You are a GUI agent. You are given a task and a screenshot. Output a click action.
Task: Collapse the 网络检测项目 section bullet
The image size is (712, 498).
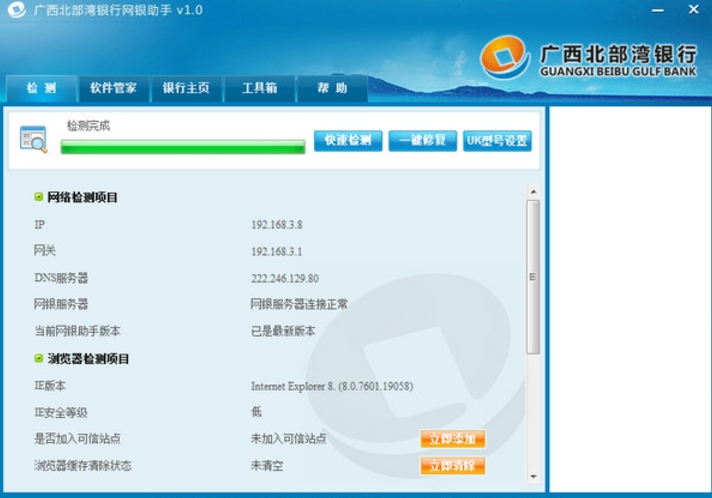point(39,197)
